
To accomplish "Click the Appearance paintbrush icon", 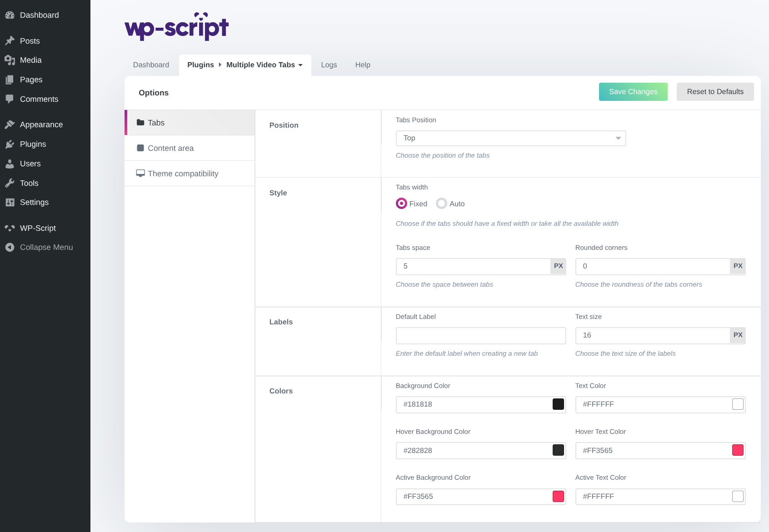I will (x=10, y=124).
